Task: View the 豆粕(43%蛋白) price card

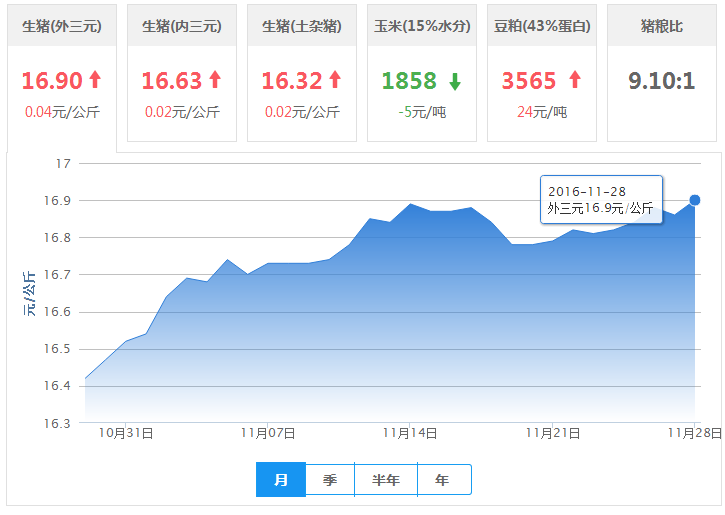Action: (542, 73)
